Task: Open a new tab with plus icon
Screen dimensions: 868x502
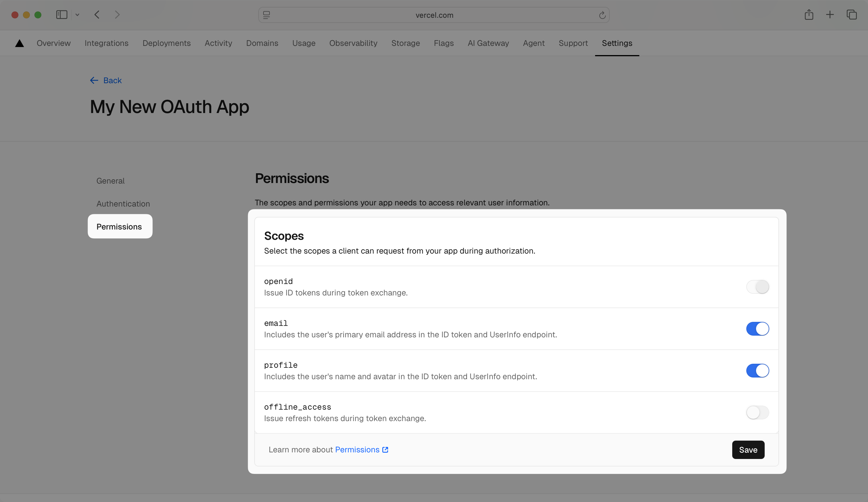Action: pos(830,15)
